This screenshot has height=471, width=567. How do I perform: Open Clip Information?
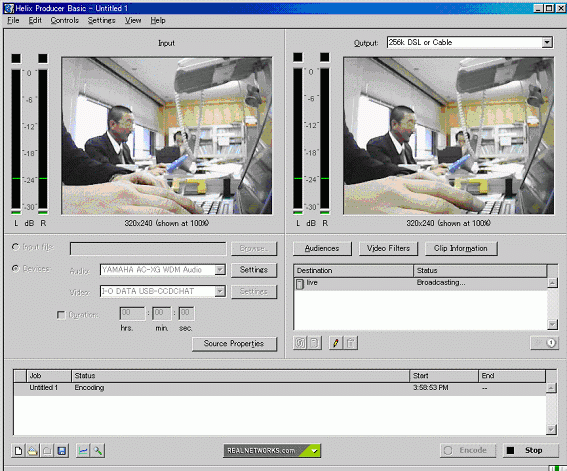coord(461,248)
